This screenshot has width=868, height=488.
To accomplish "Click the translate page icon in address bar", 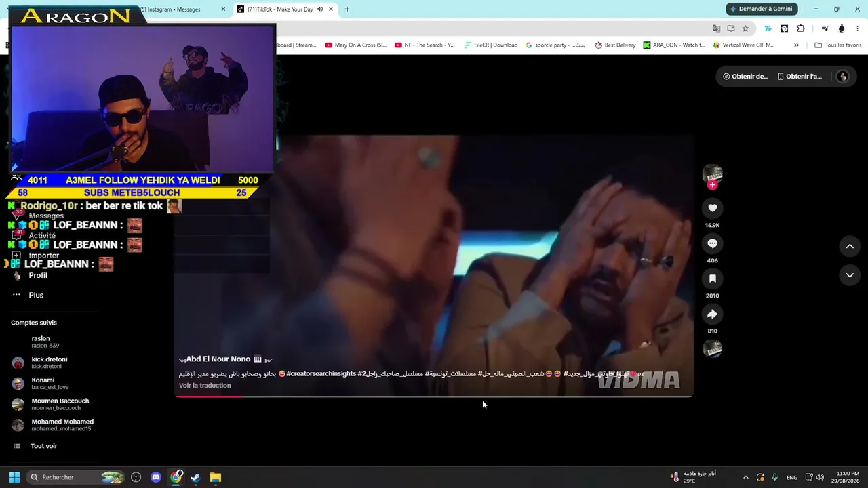I will click(x=716, y=28).
